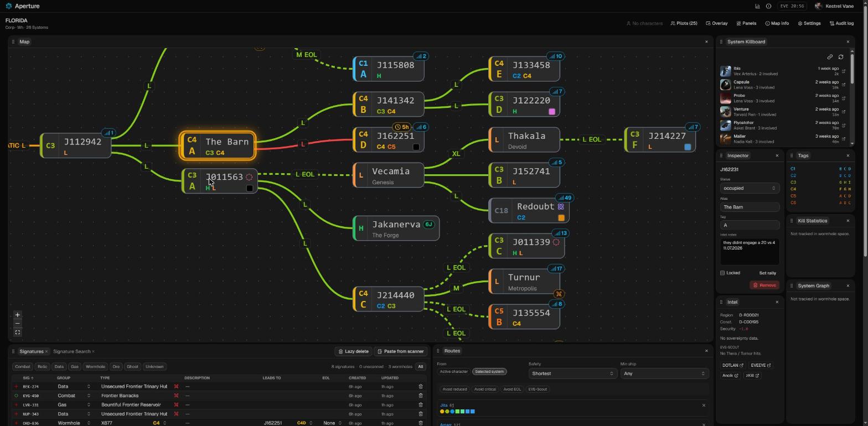Grab the Inspector panel drag handle
Viewport: 868px width, 426px height.
pyautogui.click(x=721, y=155)
